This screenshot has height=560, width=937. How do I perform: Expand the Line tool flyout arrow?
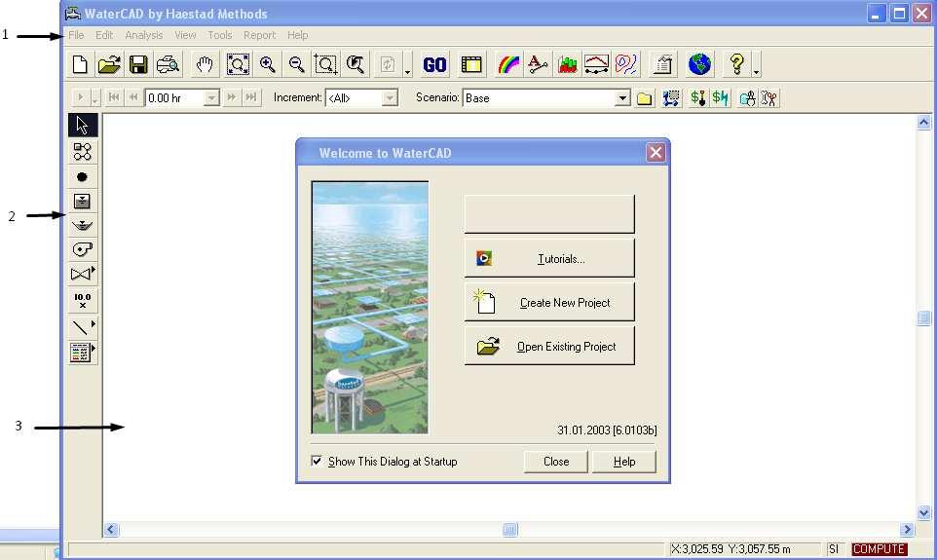point(94,324)
